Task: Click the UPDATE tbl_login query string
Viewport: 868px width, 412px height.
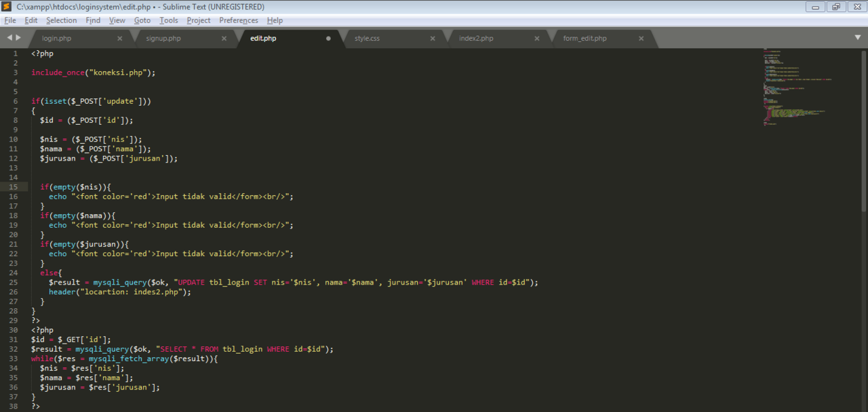Action: pyautogui.click(x=351, y=283)
